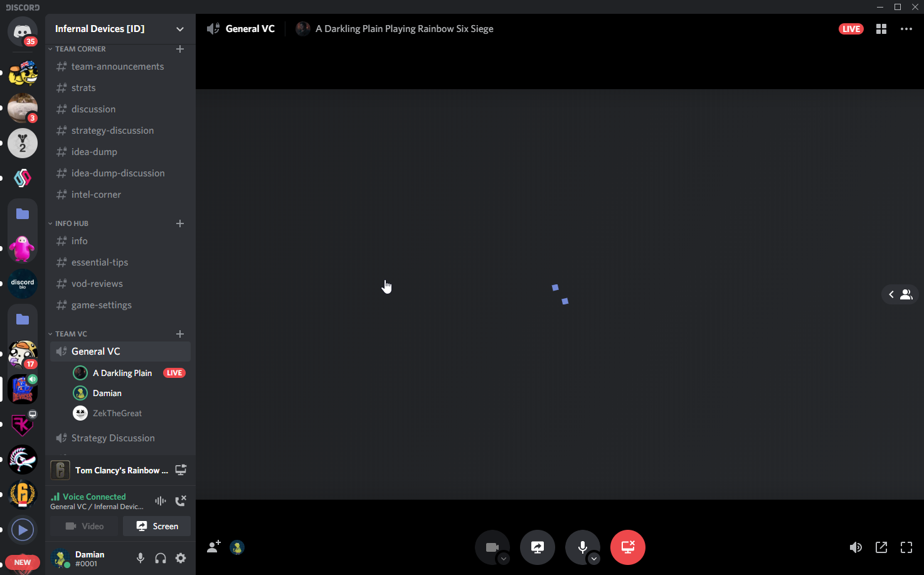924x575 pixels.
Task: Enter fullscreen mode
Action: click(x=906, y=547)
